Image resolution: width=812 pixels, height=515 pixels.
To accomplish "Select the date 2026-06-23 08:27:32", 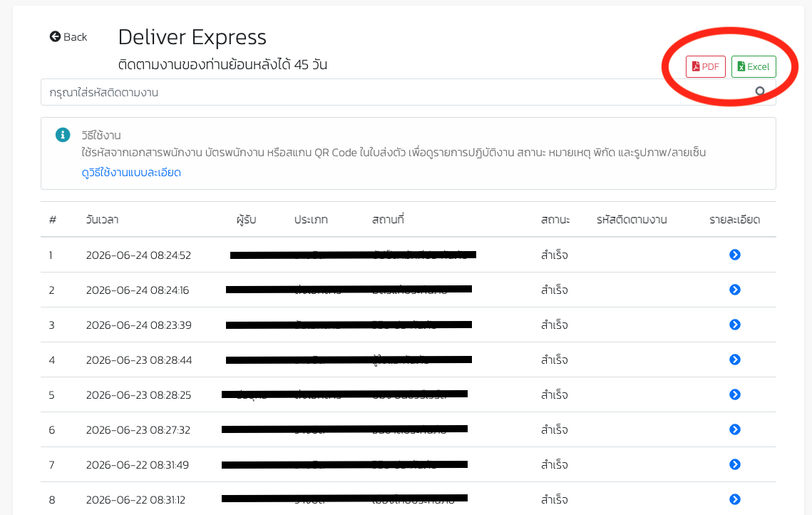I will pos(138,430).
